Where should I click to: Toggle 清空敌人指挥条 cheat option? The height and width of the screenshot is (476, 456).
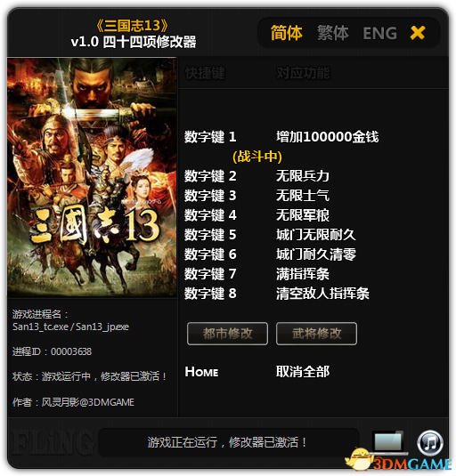322,294
